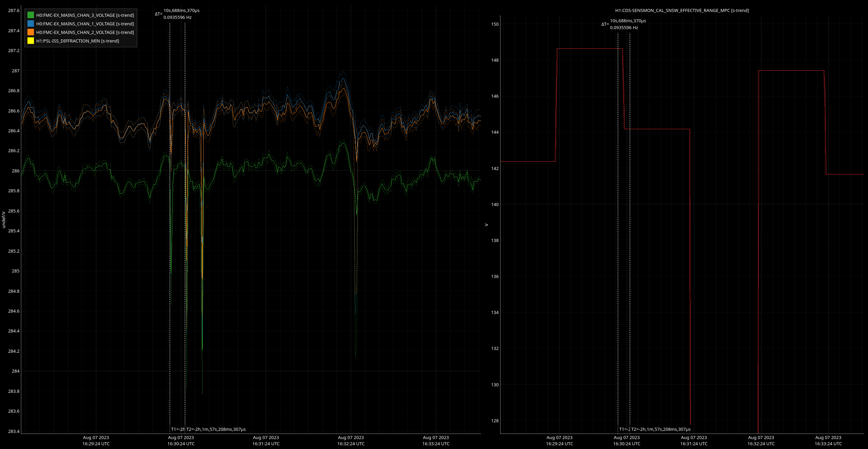Select the T1 cursor label in left plot
Screen dimensions: 868x449
pos(178,429)
